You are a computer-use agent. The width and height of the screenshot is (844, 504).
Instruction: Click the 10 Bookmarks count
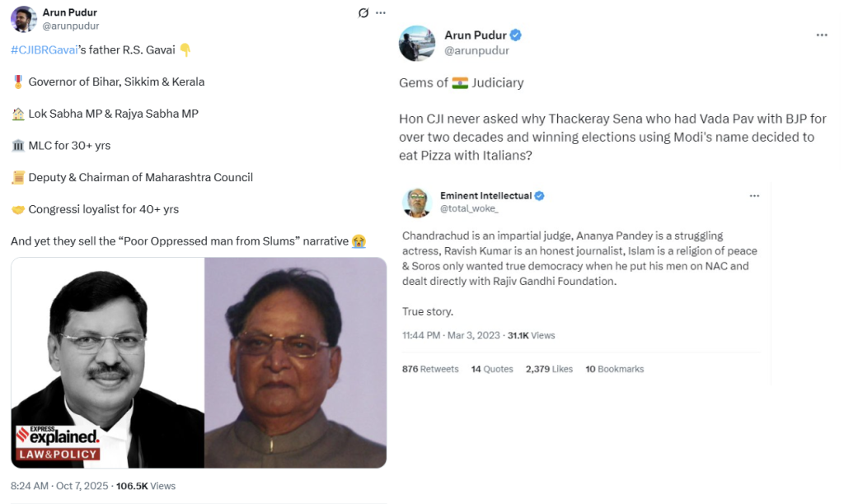614,369
